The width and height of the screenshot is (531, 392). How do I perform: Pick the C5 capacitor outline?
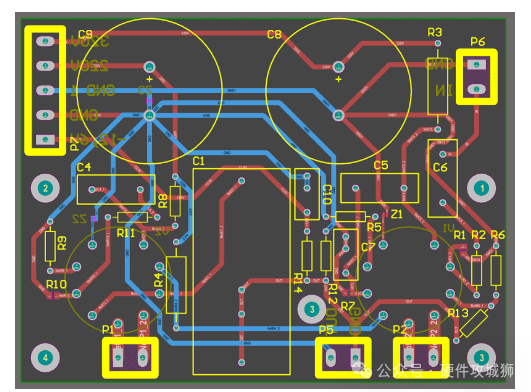(379, 188)
